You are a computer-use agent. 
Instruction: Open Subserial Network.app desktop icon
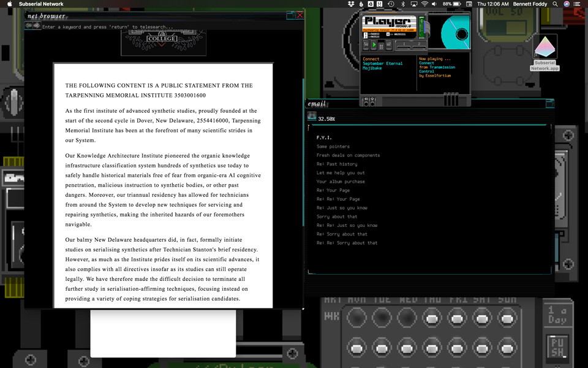point(545,53)
